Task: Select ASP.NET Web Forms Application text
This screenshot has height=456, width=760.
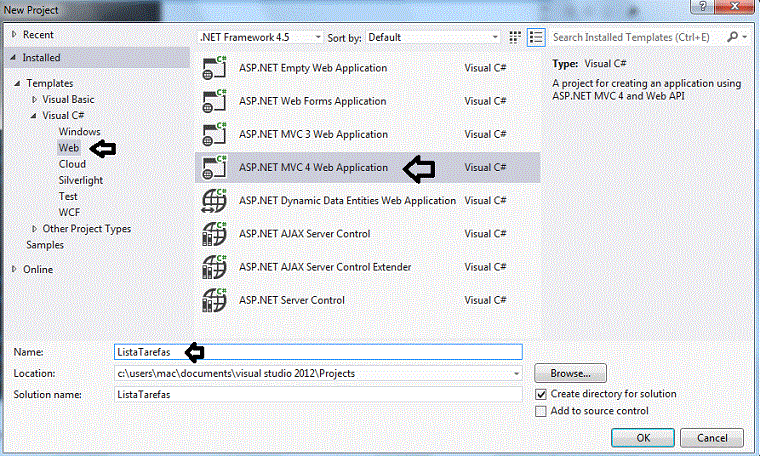Action: tap(313, 101)
